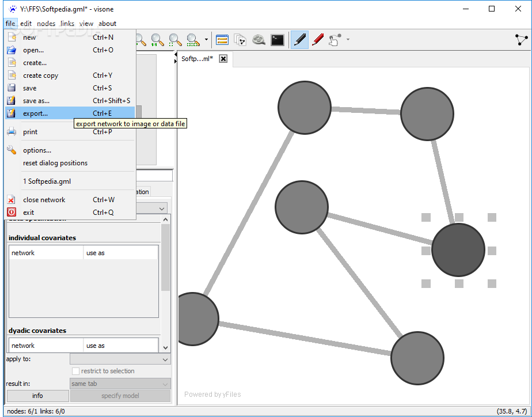Select the red pencil drawing tool

[x=318, y=40]
